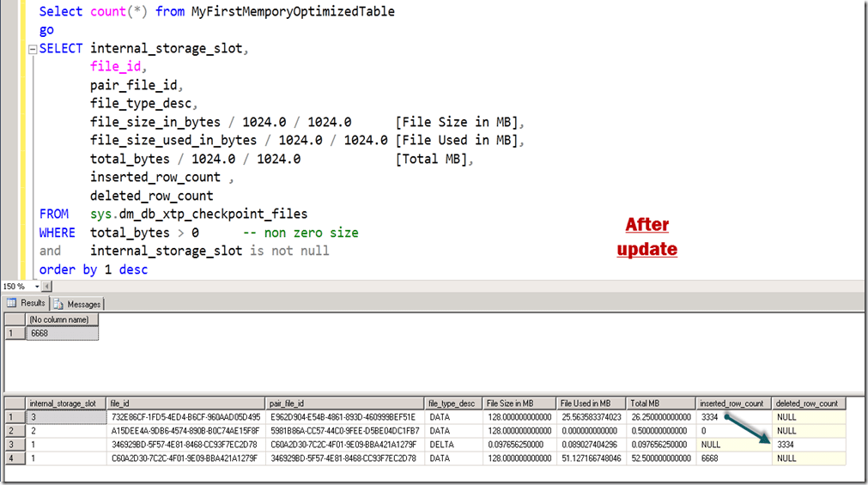Click the file_id column header

coord(185,403)
